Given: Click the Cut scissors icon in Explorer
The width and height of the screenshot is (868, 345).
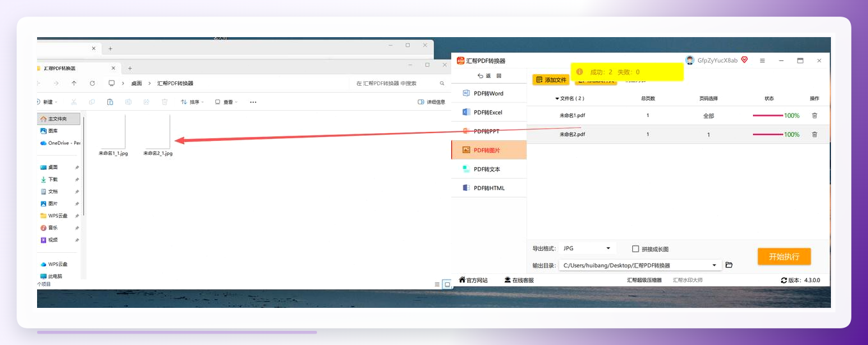Looking at the screenshot, I should 74,102.
